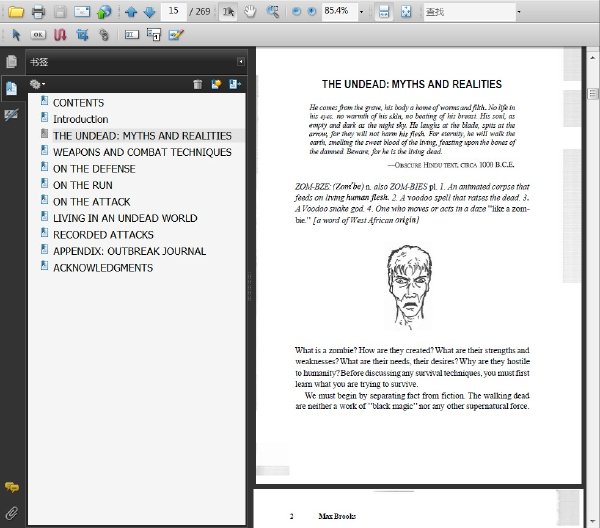Select the page numbering layout tool
Image resolution: width=600 pixels, height=528 pixels.
[154, 35]
